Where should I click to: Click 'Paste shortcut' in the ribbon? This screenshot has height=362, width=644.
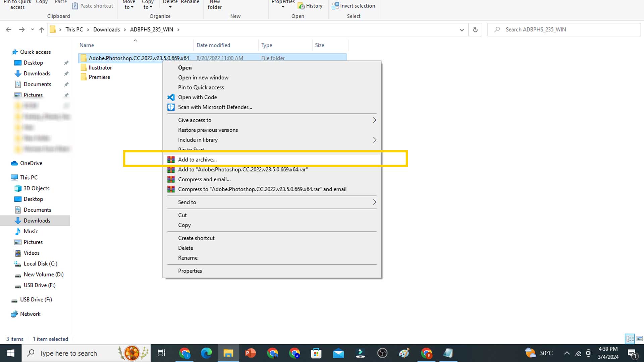93,6
